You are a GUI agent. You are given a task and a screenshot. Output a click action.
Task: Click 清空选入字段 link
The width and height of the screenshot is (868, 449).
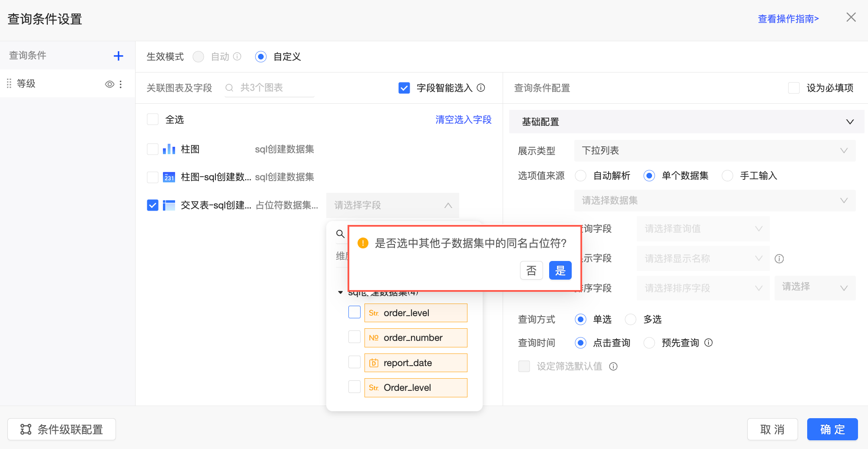pos(463,119)
